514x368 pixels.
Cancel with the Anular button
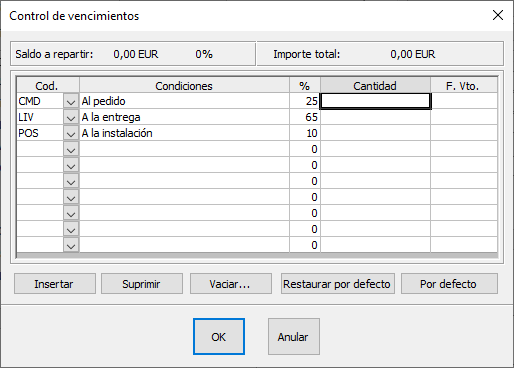[x=294, y=336]
